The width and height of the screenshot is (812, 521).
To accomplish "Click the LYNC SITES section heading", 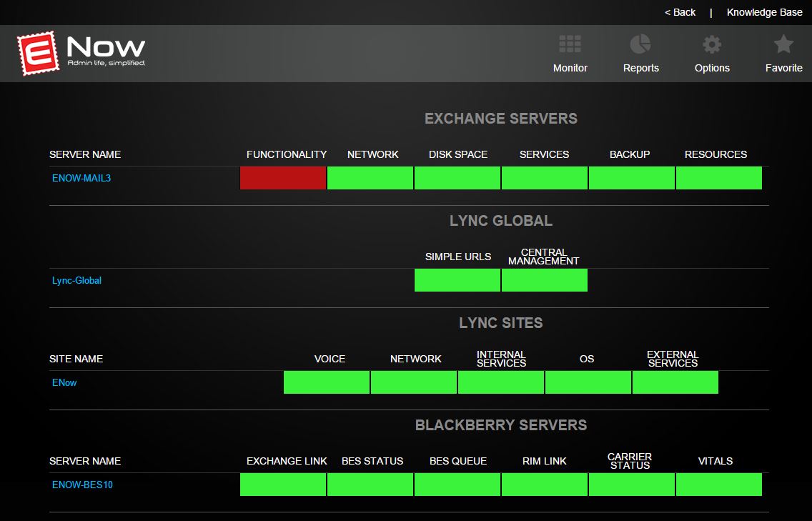I will [x=501, y=322].
